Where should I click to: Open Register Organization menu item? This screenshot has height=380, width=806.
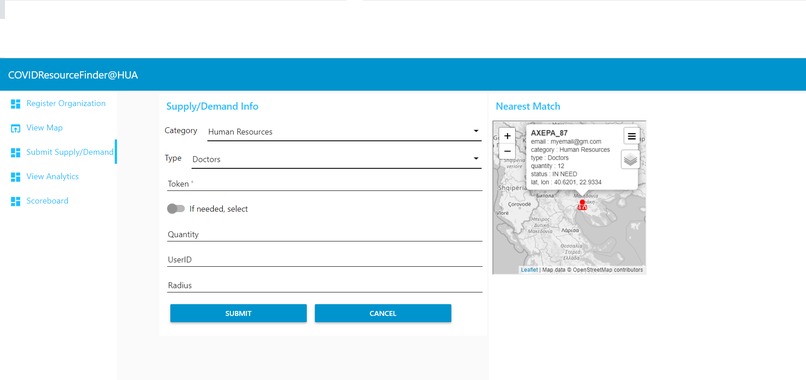pos(66,103)
